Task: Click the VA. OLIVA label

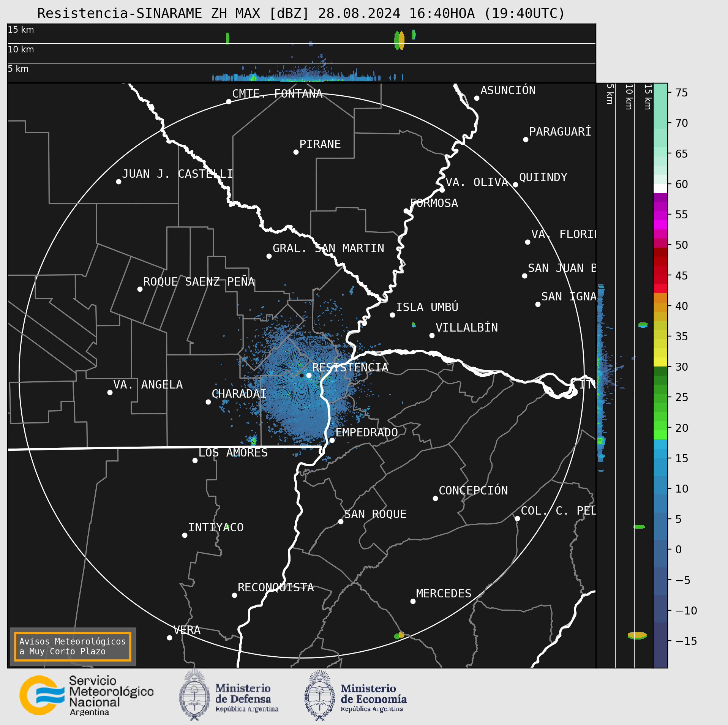Action: pos(477,182)
